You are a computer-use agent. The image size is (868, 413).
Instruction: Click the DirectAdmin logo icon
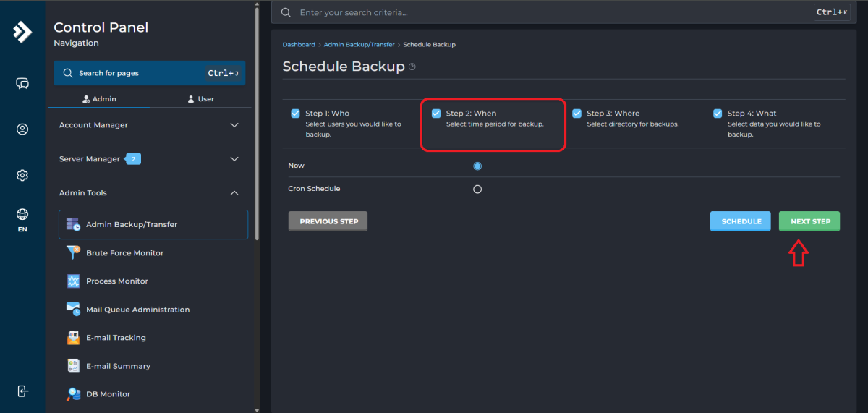22,32
